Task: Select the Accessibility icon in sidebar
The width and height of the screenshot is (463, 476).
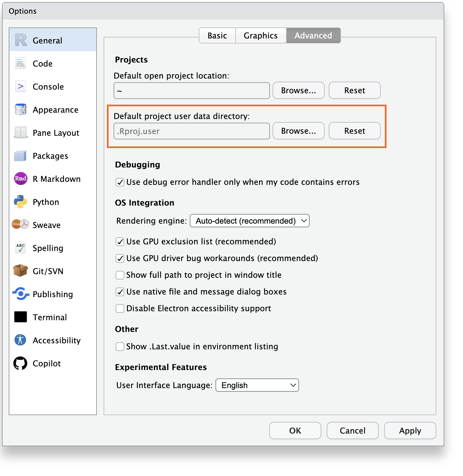Action: point(20,340)
